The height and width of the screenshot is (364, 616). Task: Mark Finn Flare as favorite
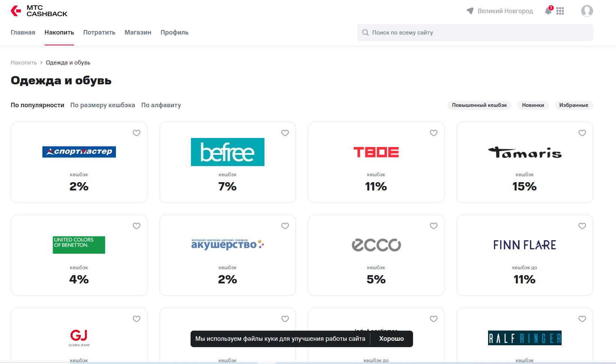[x=582, y=226]
